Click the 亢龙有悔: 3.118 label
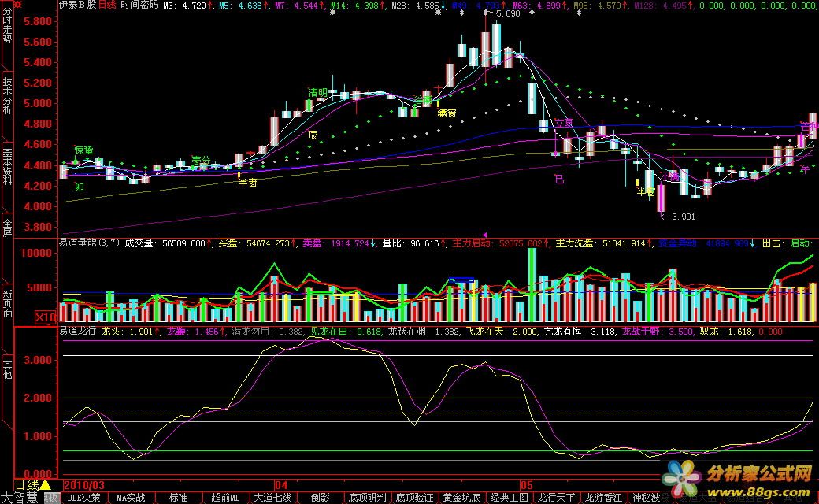 click(580, 331)
